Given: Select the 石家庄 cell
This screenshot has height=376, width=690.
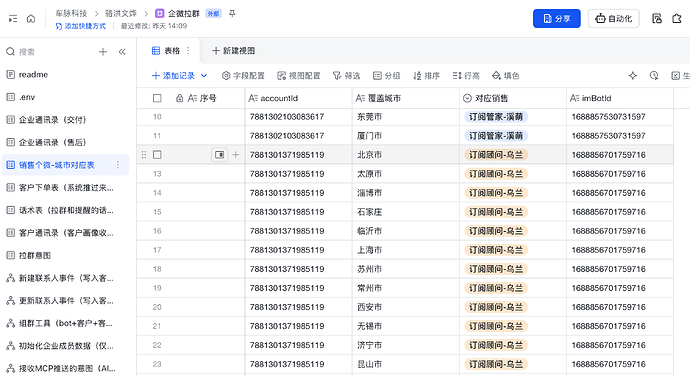Looking at the screenshot, I should [x=406, y=212].
